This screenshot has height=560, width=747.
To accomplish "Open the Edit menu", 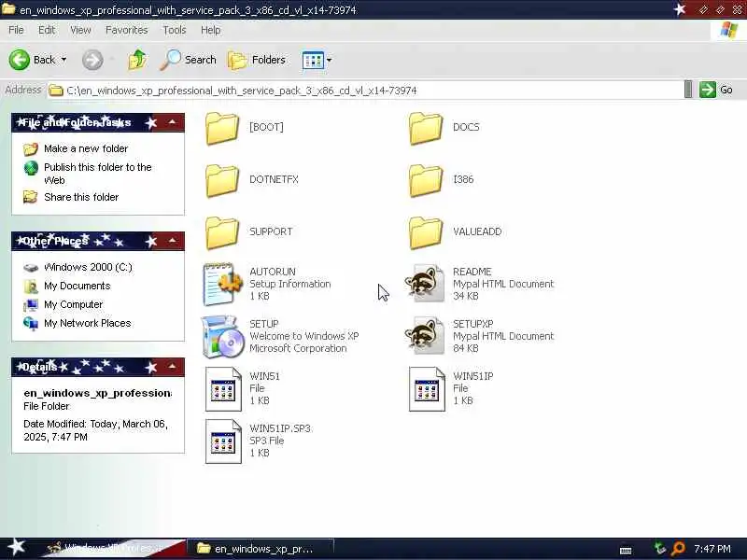I will pyautogui.click(x=47, y=30).
